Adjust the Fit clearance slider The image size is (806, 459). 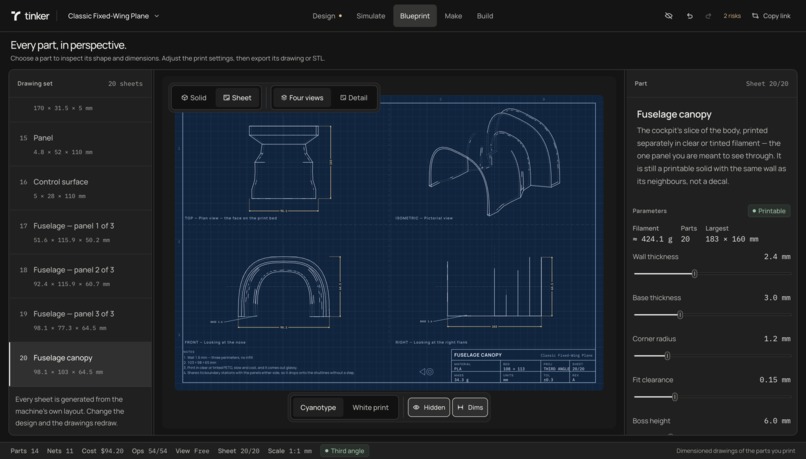tap(712, 397)
